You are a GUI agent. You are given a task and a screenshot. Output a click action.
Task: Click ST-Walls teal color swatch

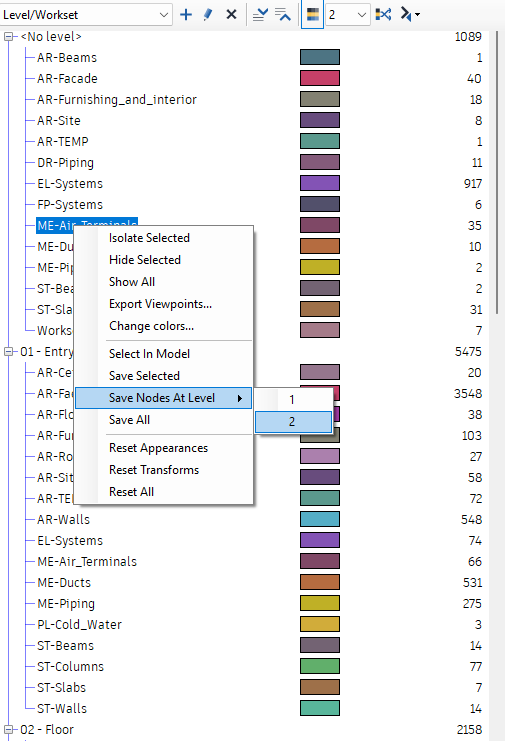coord(320,708)
